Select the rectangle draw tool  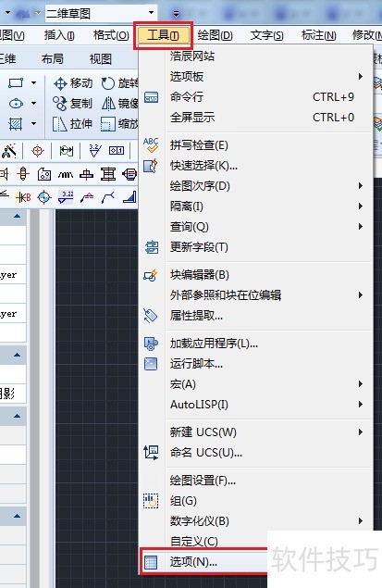pos(16,82)
